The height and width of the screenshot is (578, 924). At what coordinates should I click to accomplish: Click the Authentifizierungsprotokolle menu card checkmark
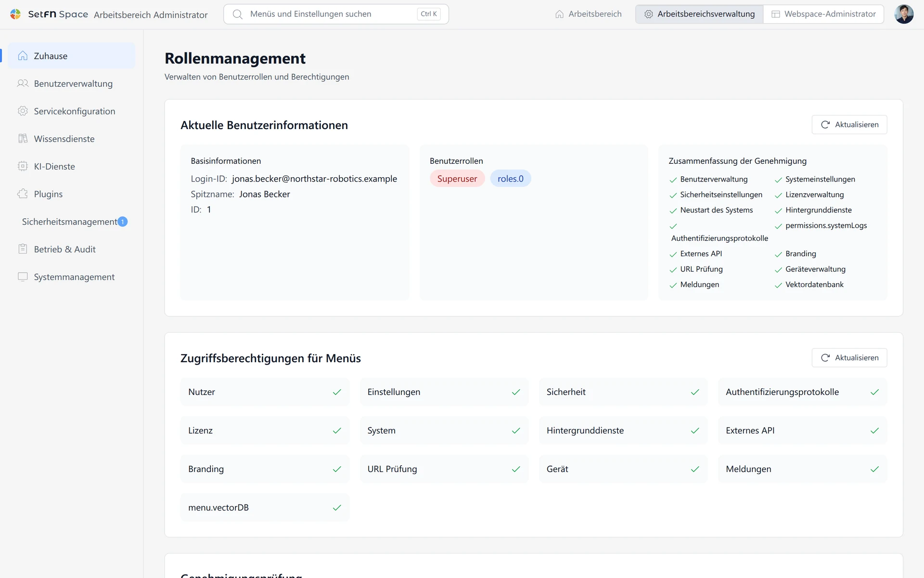point(874,392)
